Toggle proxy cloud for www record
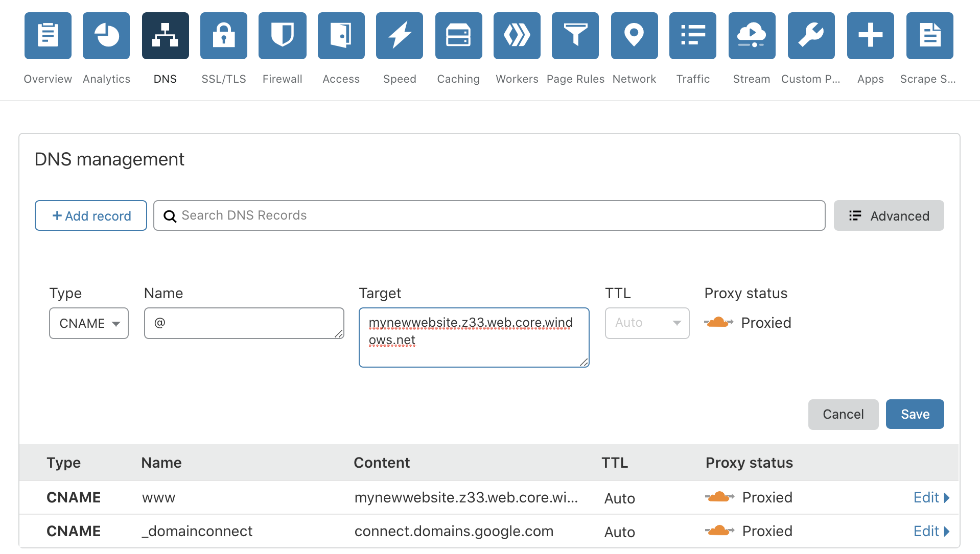Screen dimensions: 980x554 point(719,497)
